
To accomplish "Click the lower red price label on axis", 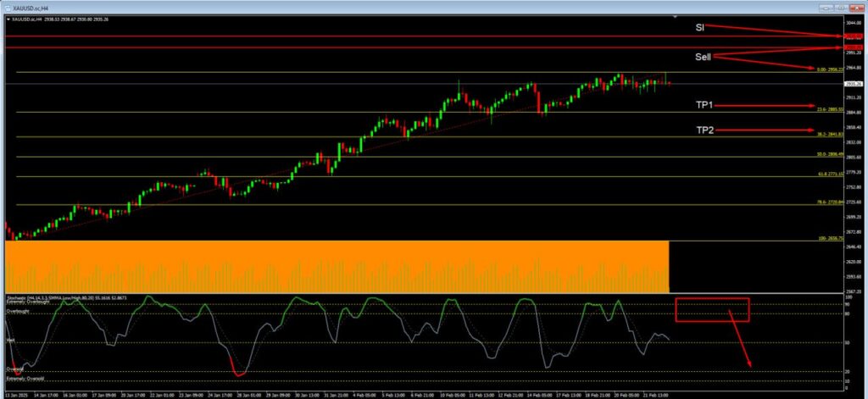I will click(854, 47).
